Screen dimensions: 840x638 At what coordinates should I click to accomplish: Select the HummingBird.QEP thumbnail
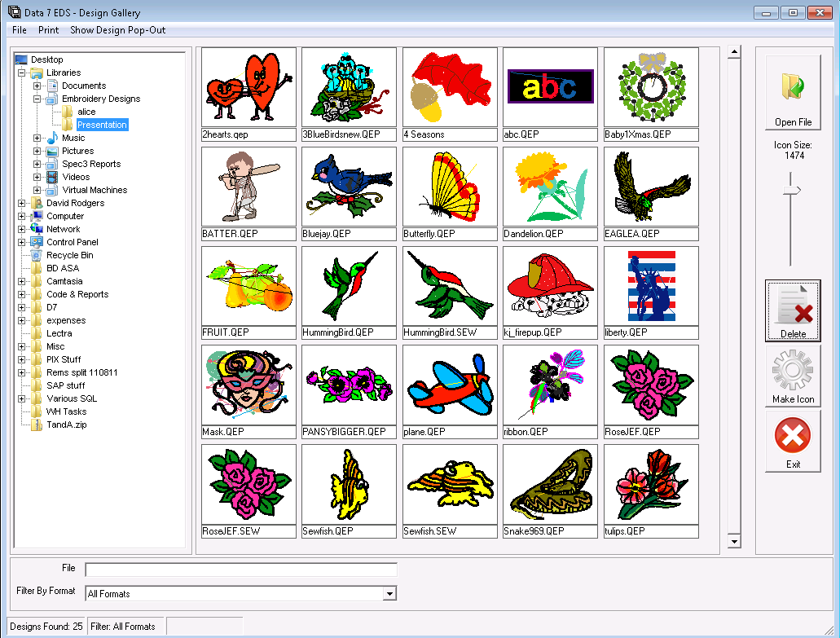(350, 285)
